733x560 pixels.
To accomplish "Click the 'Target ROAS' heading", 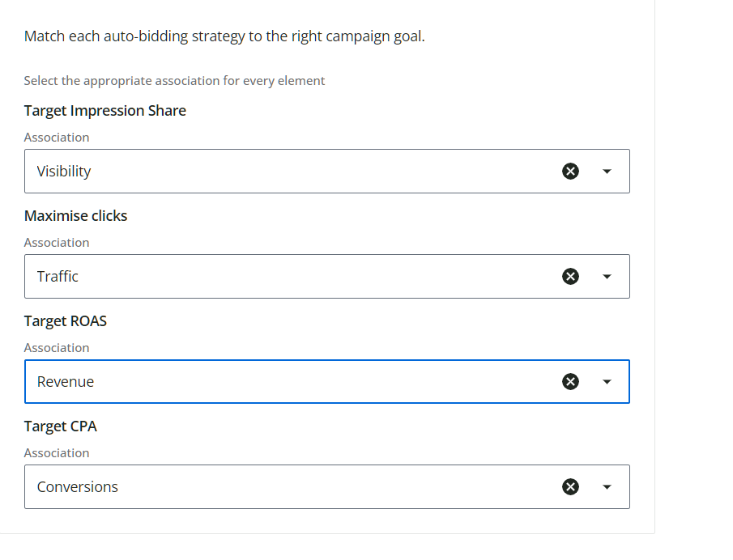I will [66, 321].
